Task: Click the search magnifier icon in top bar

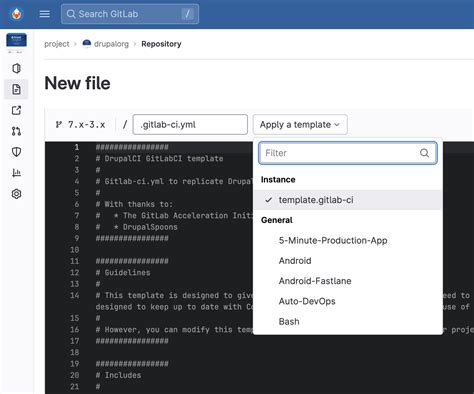Action: 71,14
